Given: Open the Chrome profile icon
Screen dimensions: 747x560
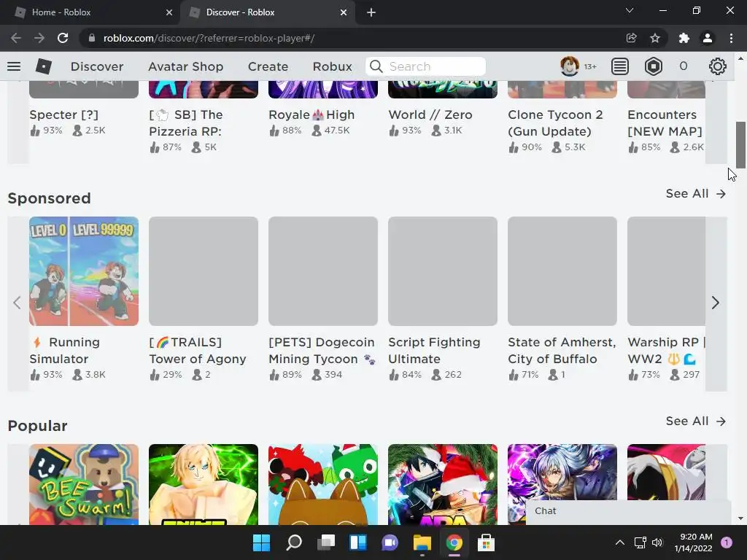Looking at the screenshot, I should 708,38.
